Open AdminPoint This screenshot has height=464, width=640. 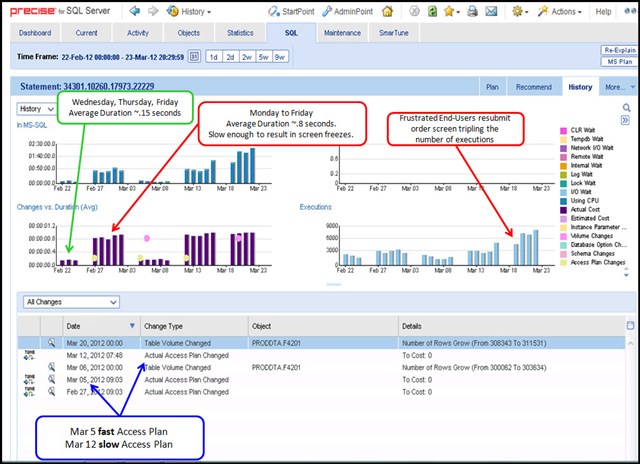pos(347,11)
